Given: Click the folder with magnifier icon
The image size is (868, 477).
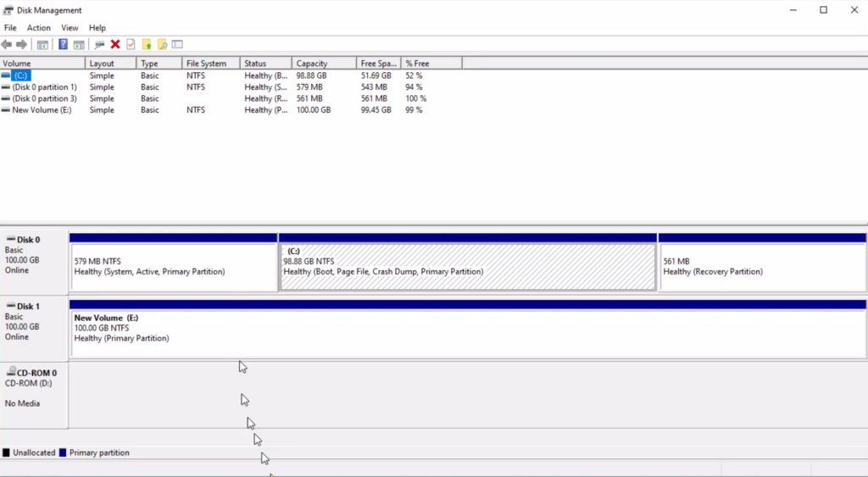Looking at the screenshot, I should (162, 44).
